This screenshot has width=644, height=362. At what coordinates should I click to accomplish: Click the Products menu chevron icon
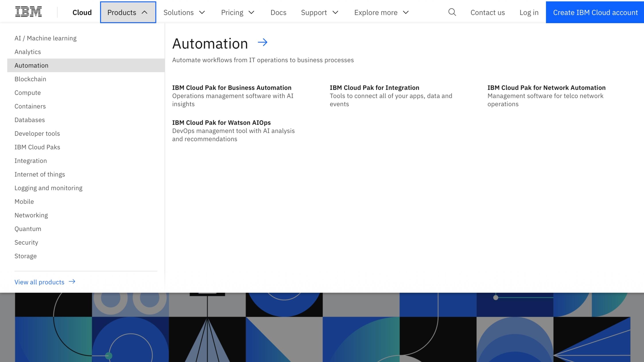(144, 12)
